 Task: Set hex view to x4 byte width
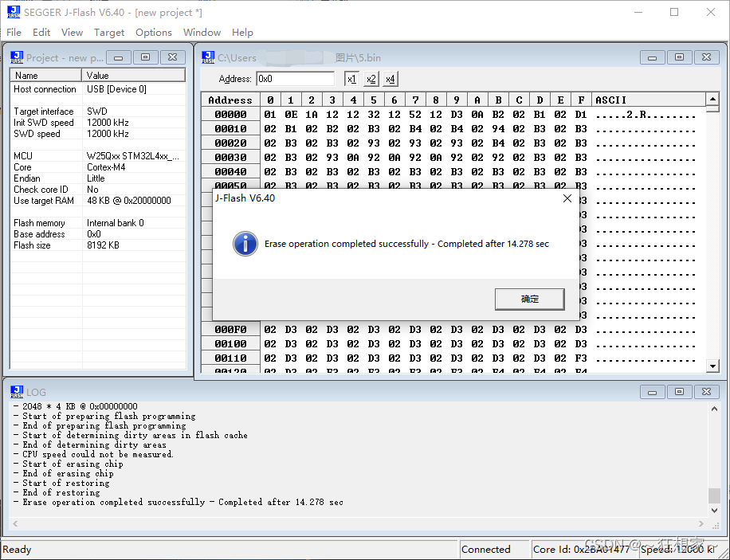tap(391, 79)
